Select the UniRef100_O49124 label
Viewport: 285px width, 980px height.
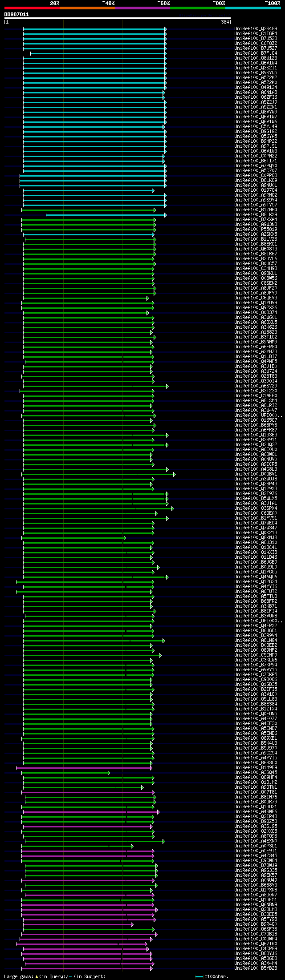click(x=256, y=88)
